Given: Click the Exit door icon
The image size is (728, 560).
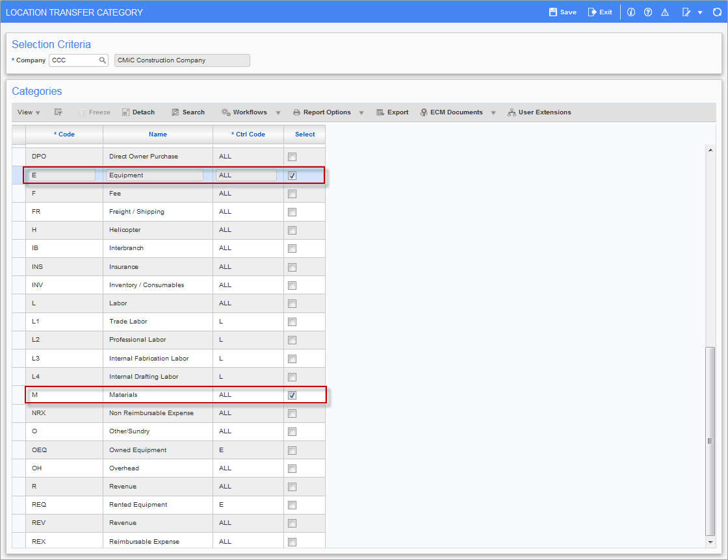Looking at the screenshot, I should (x=592, y=12).
